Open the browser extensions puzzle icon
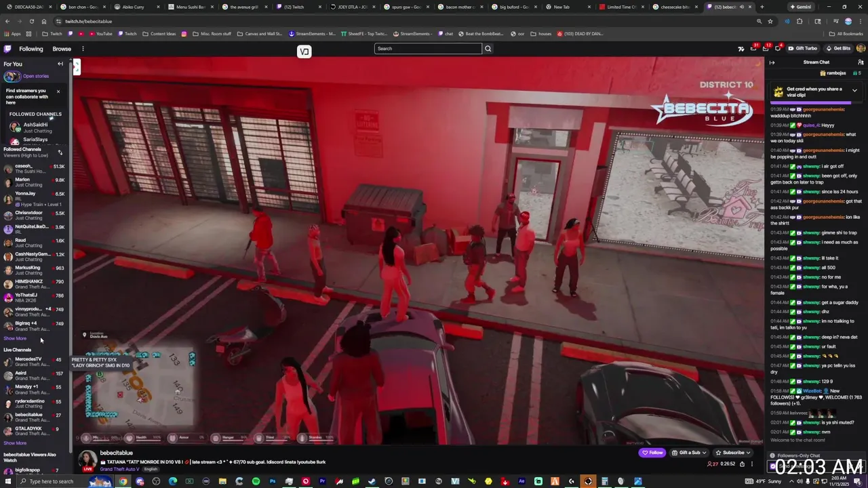Viewport: 868px width, 488px height. click(x=799, y=21)
